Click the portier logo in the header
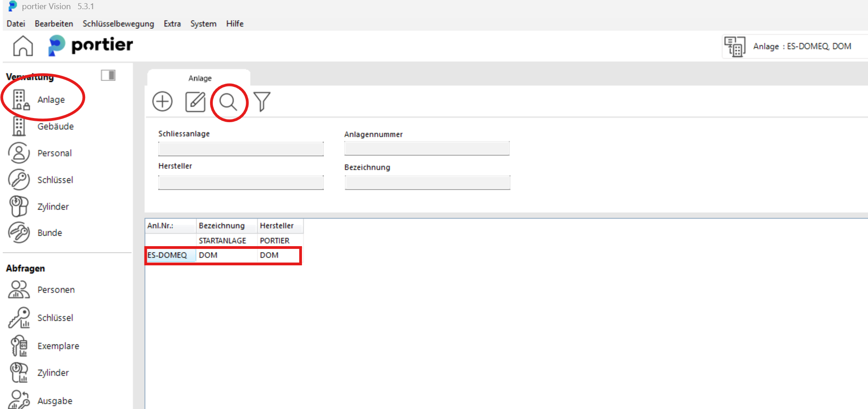Viewport: 868px width, 409px height. pyautogui.click(x=91, y=45)
